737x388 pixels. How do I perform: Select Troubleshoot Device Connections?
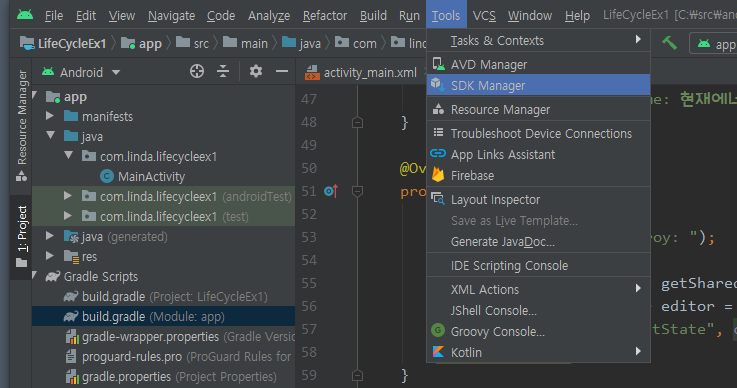pyautogui.click(x=538, y=134)
